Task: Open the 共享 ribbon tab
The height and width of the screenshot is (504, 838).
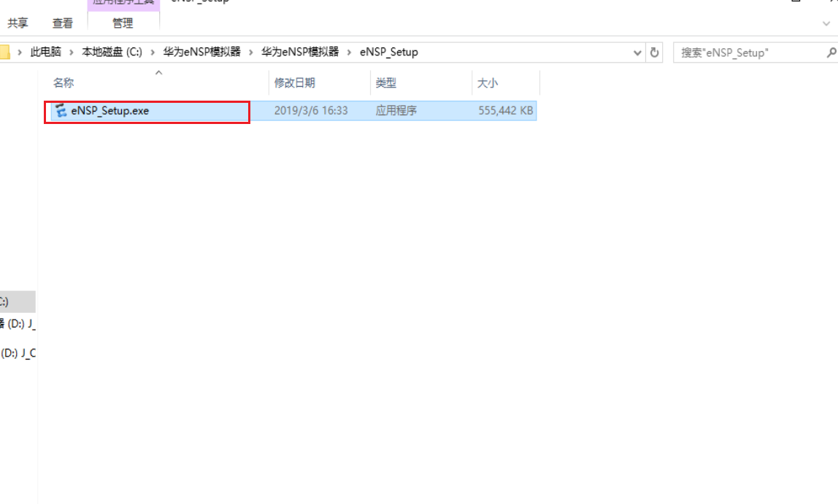Action: pos(18,23)
